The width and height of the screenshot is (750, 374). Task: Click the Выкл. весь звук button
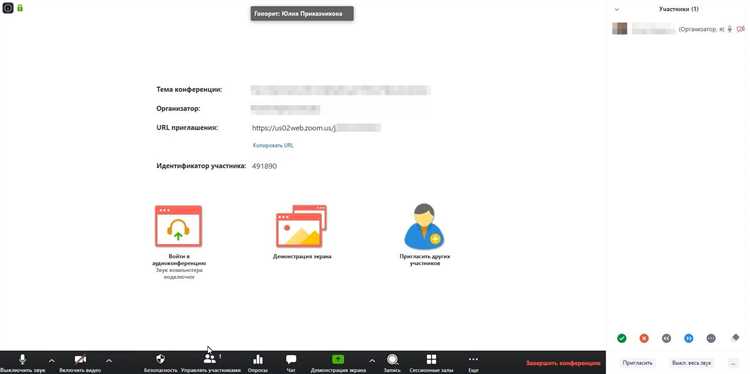[692, 363]
